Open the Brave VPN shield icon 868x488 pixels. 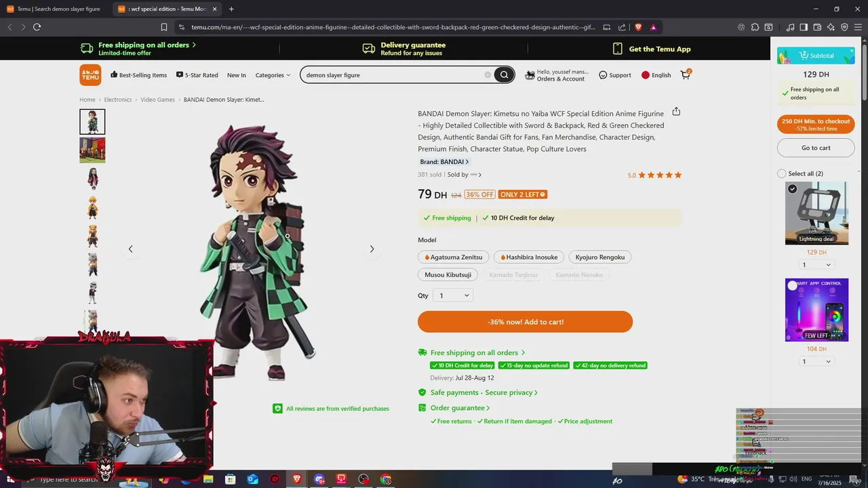point(844,27)
